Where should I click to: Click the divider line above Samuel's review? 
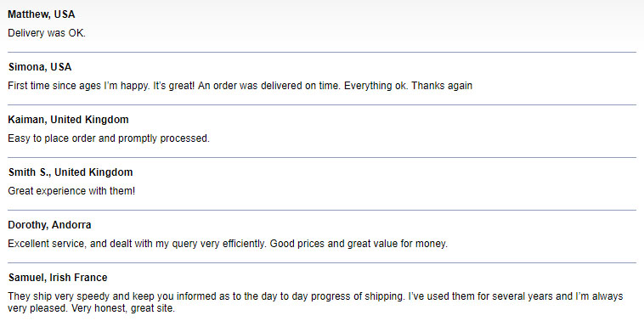(x=322, y=262)
